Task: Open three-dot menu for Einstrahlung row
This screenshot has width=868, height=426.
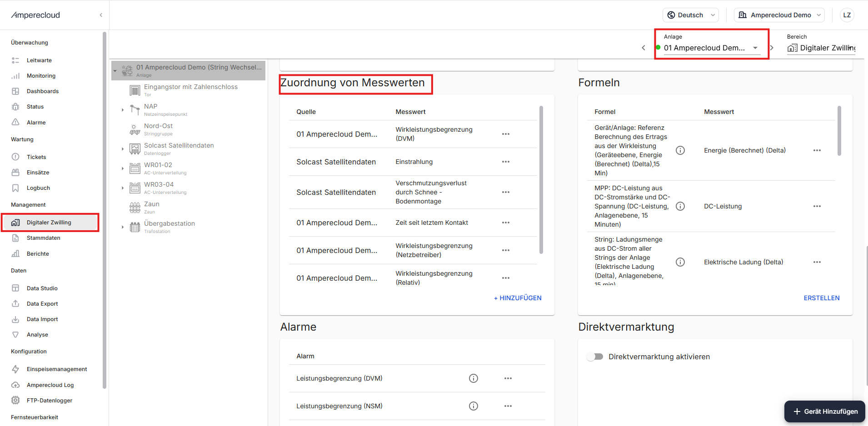Action: (x=505, y=162)
